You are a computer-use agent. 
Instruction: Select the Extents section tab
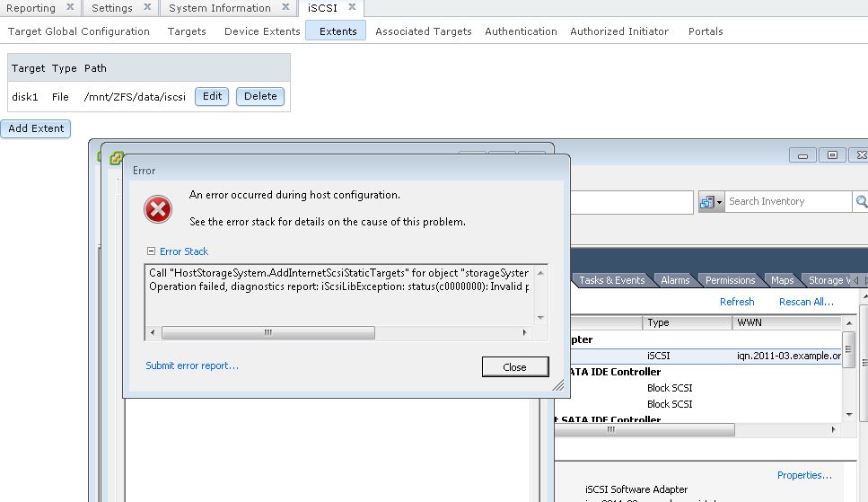336,31
